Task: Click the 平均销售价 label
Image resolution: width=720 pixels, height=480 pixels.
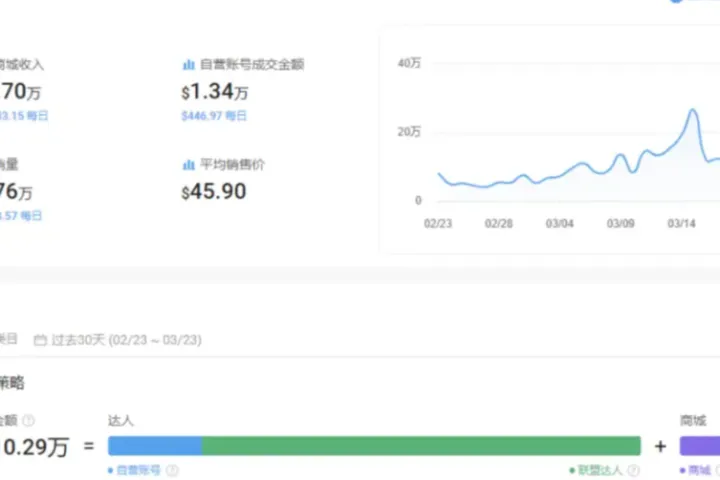Action: point(232,164)
